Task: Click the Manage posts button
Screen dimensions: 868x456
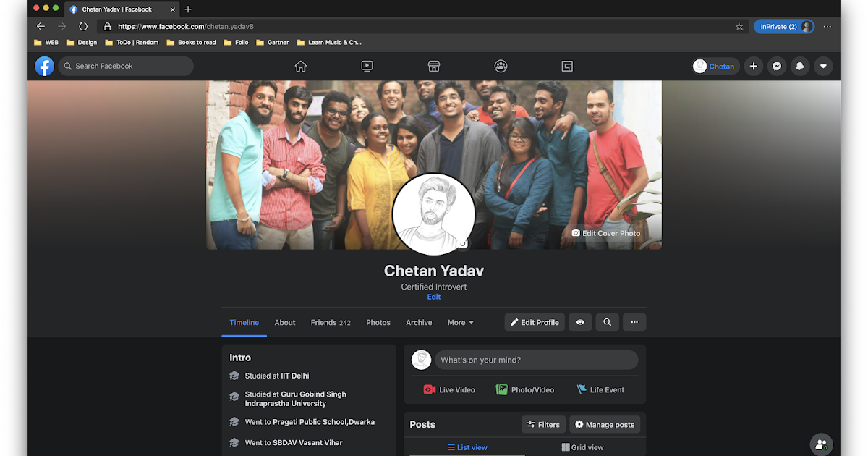Action: [x=605, y=425]
